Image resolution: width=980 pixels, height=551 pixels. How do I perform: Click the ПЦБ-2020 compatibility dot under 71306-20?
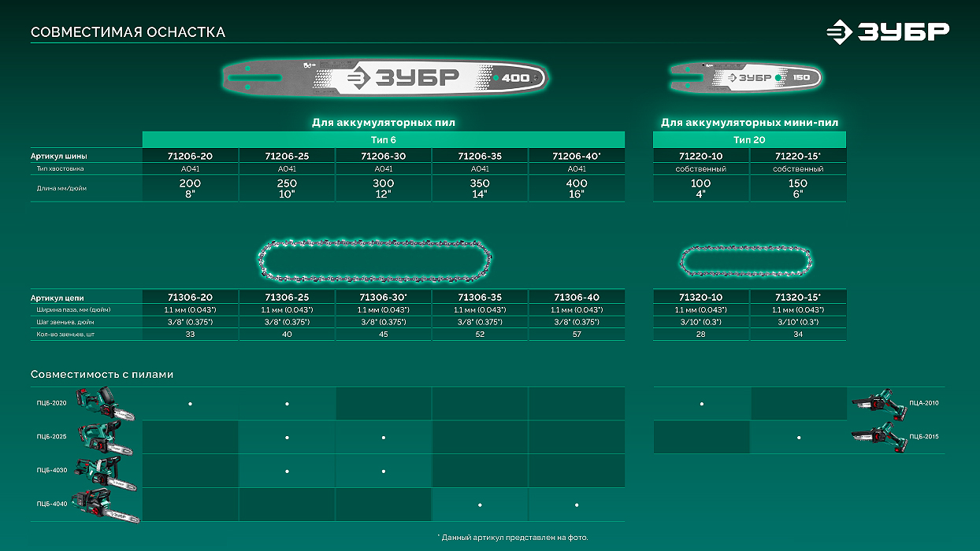click(x=190, y=404)
